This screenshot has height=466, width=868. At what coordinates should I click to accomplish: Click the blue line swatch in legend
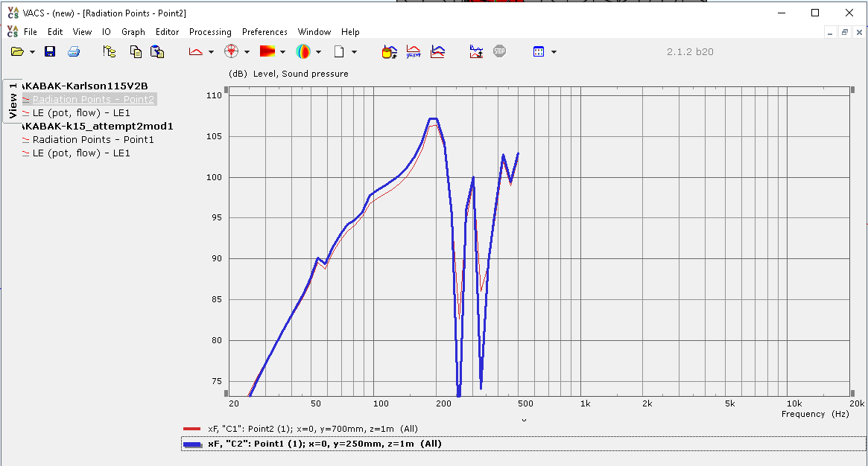pos(192,444)
